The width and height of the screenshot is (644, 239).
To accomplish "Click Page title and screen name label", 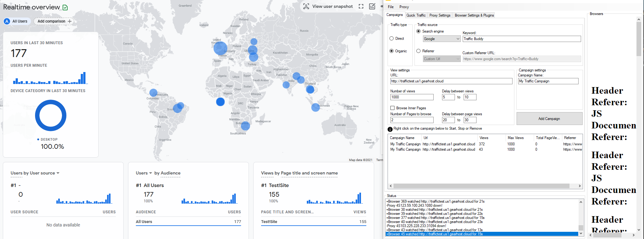I will [309, 173].
